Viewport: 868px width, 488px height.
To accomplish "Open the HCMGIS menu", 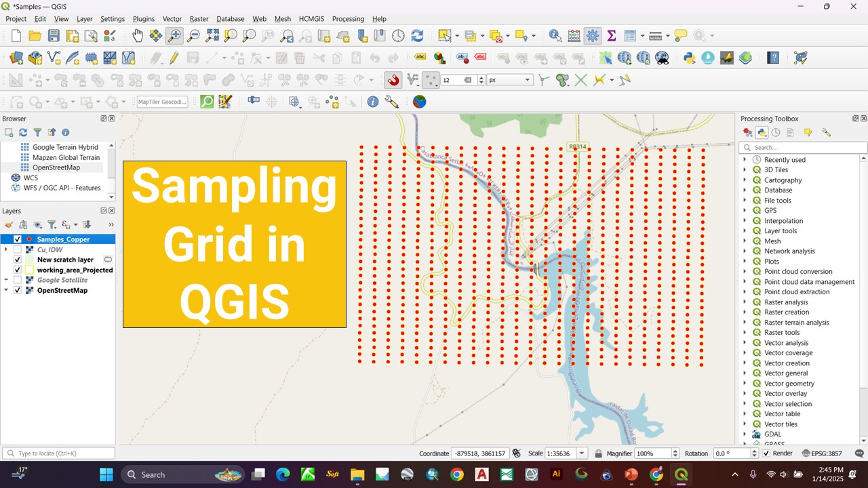I will (311, 19).
